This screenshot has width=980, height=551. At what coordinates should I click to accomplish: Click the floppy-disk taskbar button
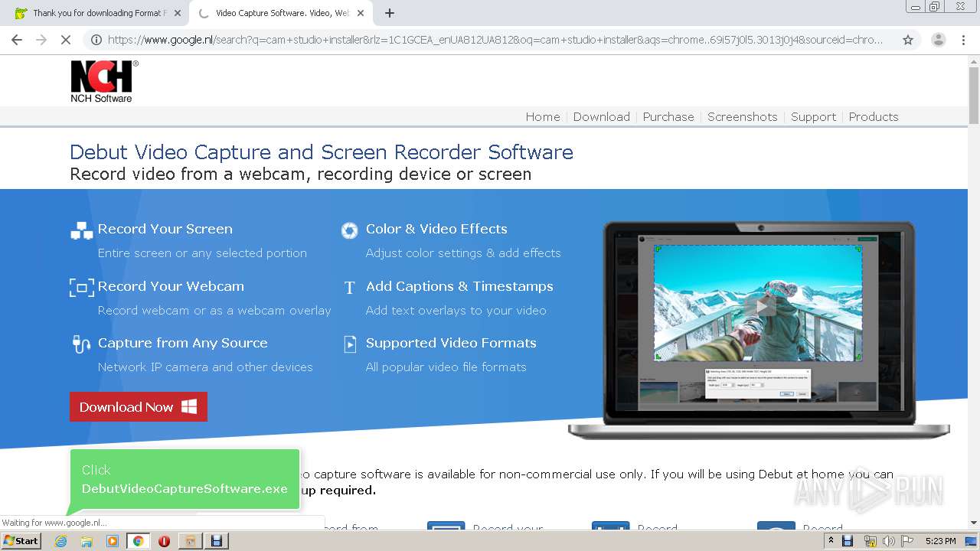pyautogui.click(x=216, y=541)
